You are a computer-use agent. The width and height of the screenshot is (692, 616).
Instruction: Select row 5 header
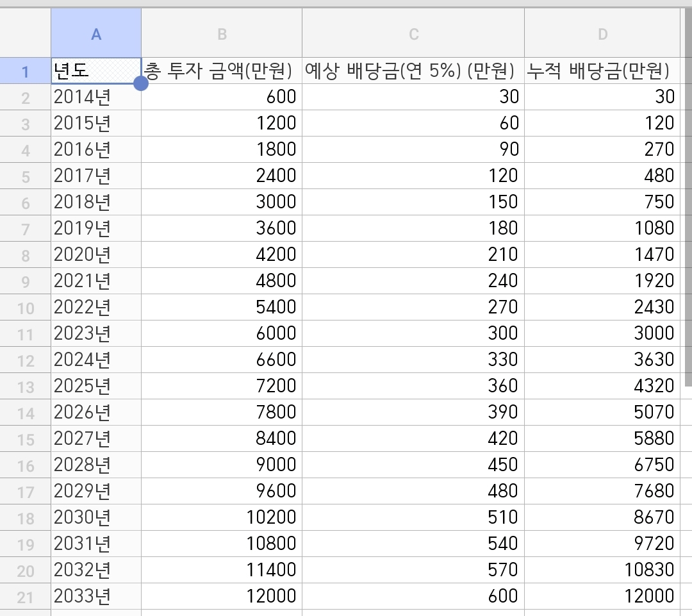(25, 176)
